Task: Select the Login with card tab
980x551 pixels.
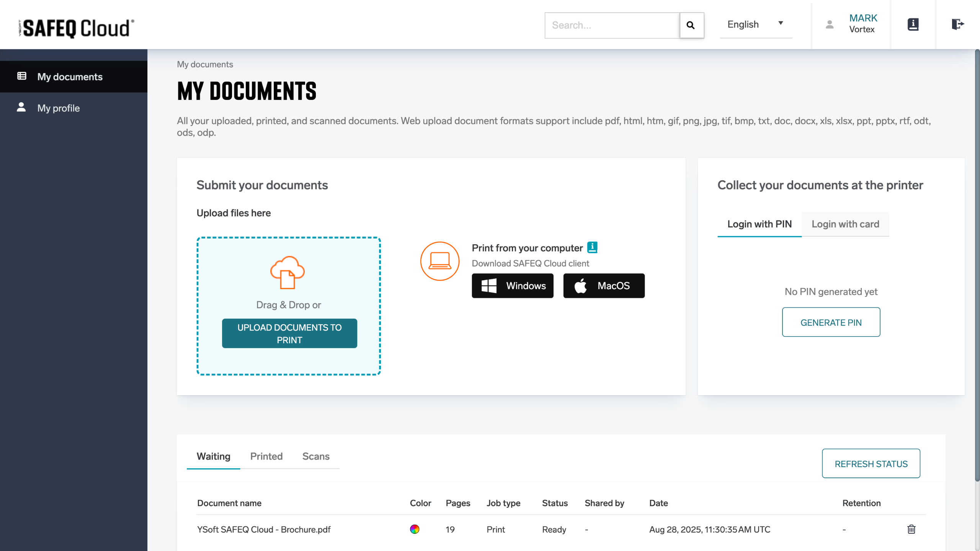Action: pyautogui.click(x=845, y=224)
